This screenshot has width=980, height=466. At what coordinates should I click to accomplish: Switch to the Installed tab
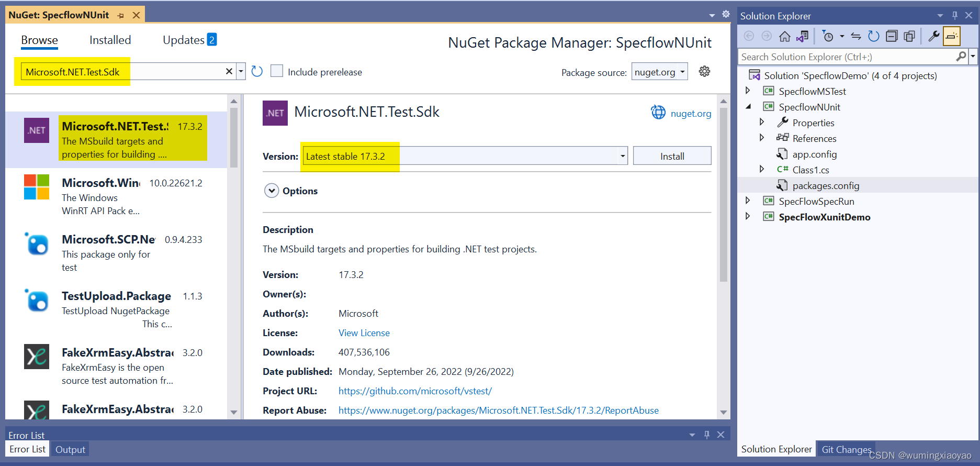110,40
